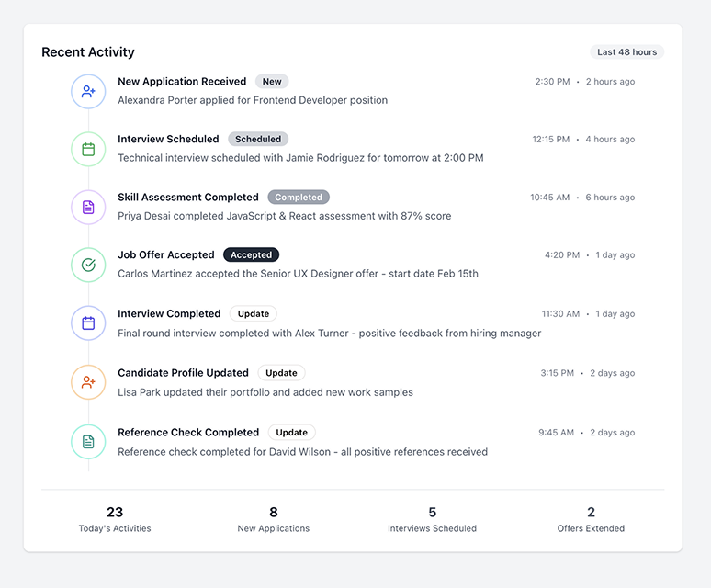
Task: Click the 12:15 PM timestamp
Action: pos(551,139)
